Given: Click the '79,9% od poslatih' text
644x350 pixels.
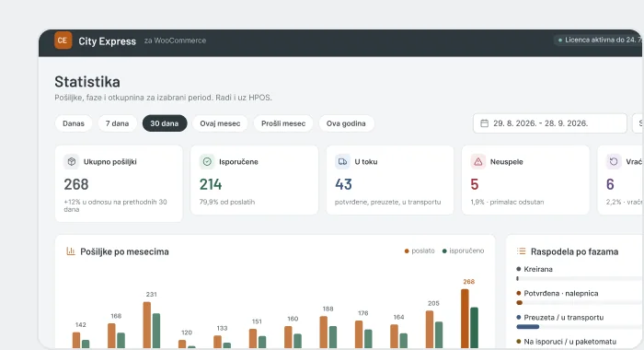Looking at the screenshot, I should click(x=227, y=202).
